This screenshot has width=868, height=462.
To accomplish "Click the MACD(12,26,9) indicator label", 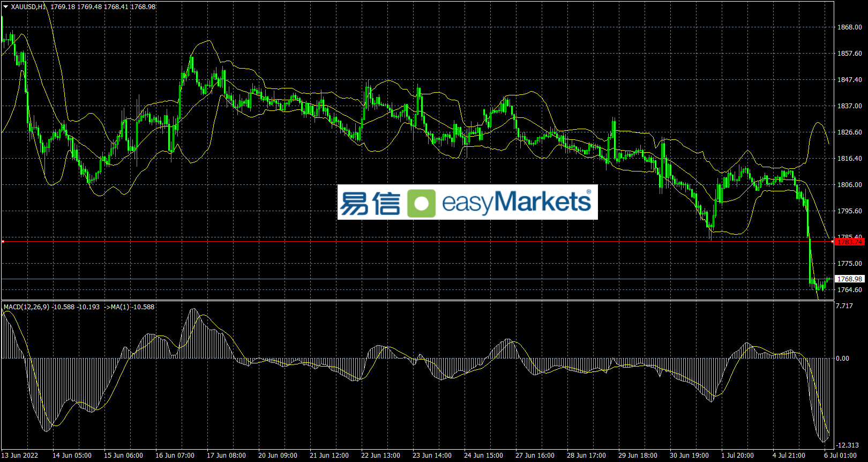I will [x=27, y=307].
